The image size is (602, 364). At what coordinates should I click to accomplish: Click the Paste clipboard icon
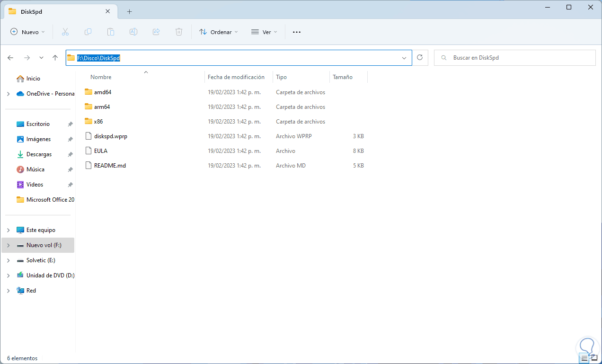[111, 32]
